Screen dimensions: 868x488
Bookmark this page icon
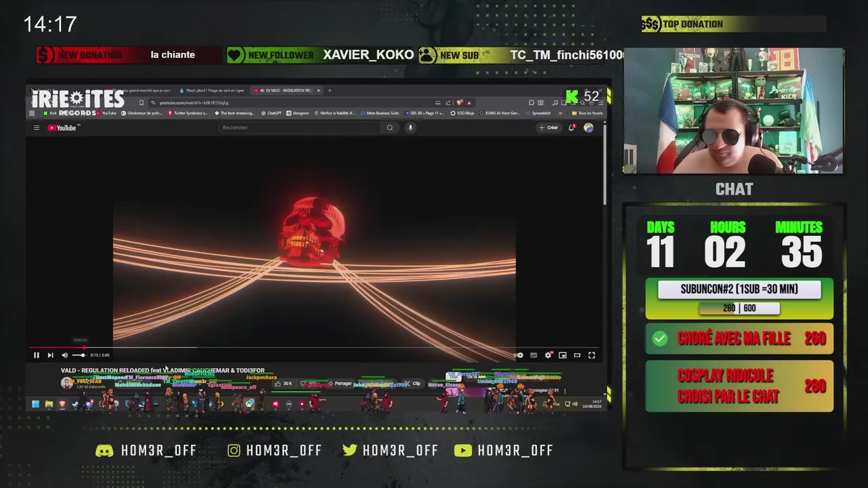(141, 102)
